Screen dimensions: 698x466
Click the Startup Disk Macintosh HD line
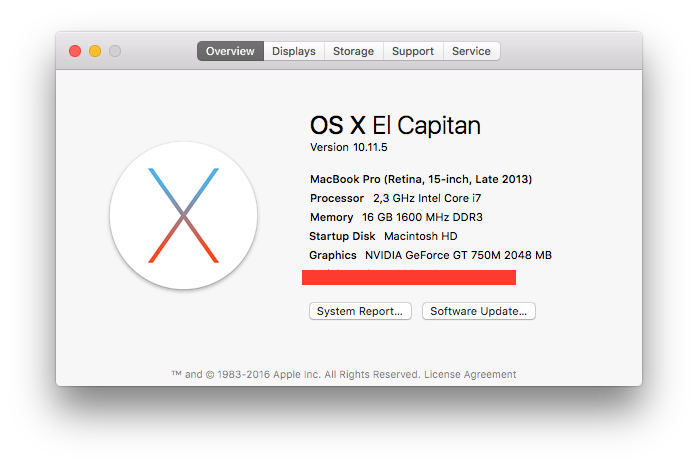pyautogui.click(x=383, y=236)
